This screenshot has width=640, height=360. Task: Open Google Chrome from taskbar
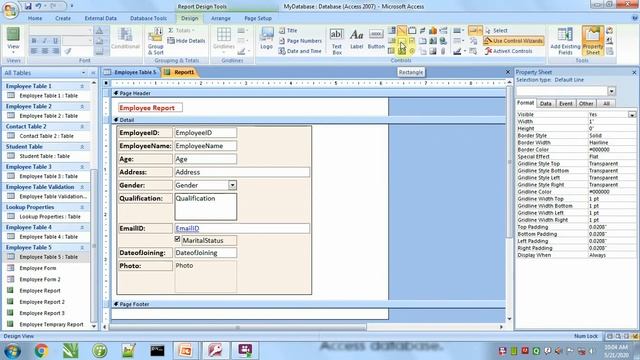(41, 351)
